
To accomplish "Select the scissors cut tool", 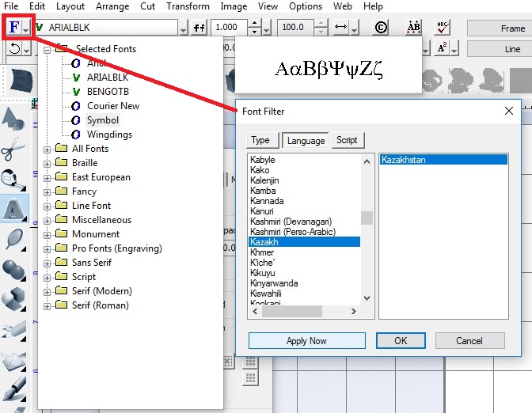I will point(13,149).
